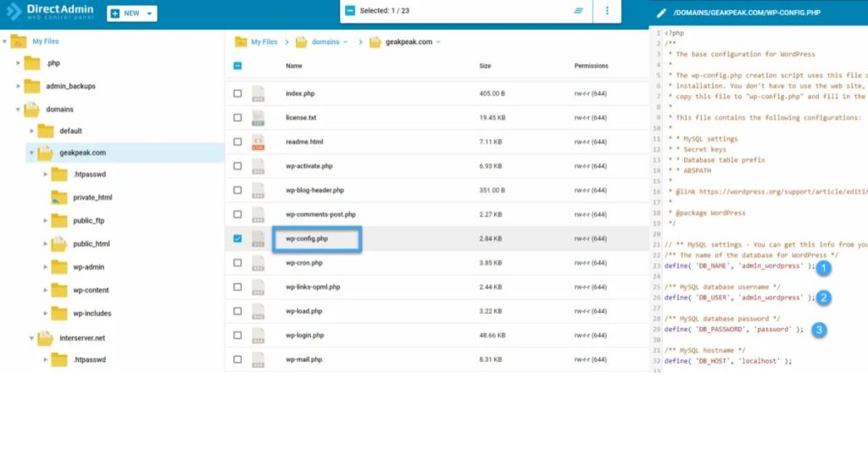Click the wp-config.php file icon

(x=258, y=238)
